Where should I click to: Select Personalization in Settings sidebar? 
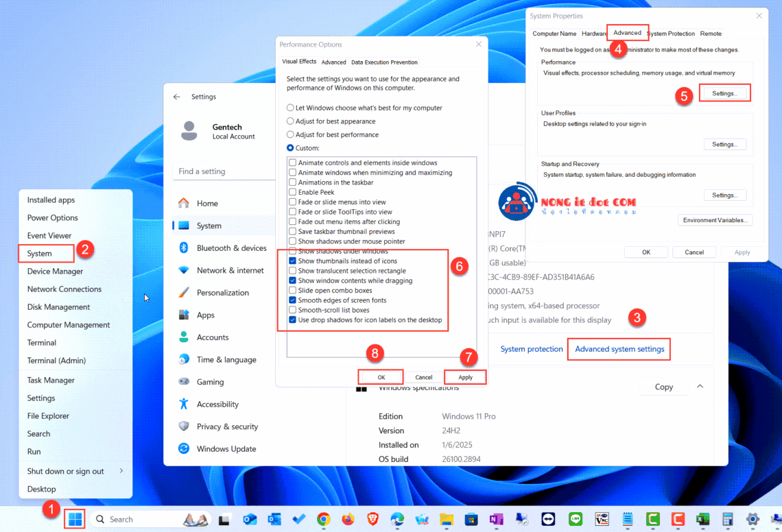click(x=224, y=292)
